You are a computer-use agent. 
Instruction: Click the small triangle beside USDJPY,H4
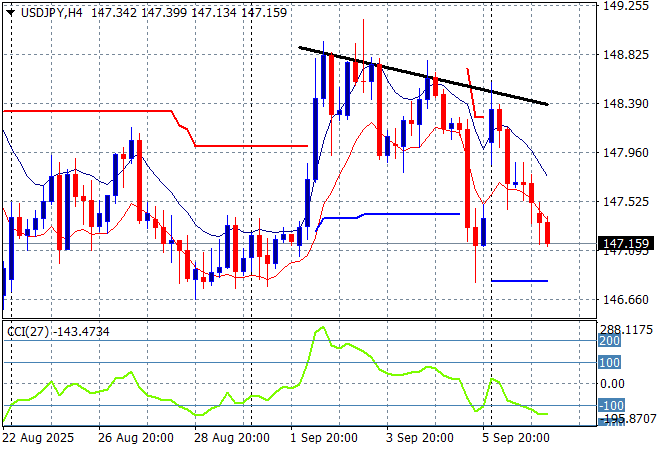[9, 9]
